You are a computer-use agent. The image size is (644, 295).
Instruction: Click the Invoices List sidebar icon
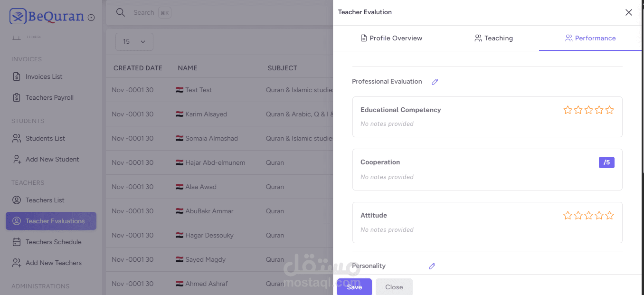coord(17,76)
